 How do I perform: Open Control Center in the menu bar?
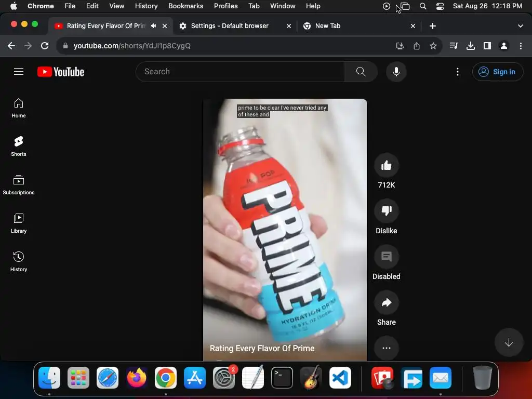[440, 6]
